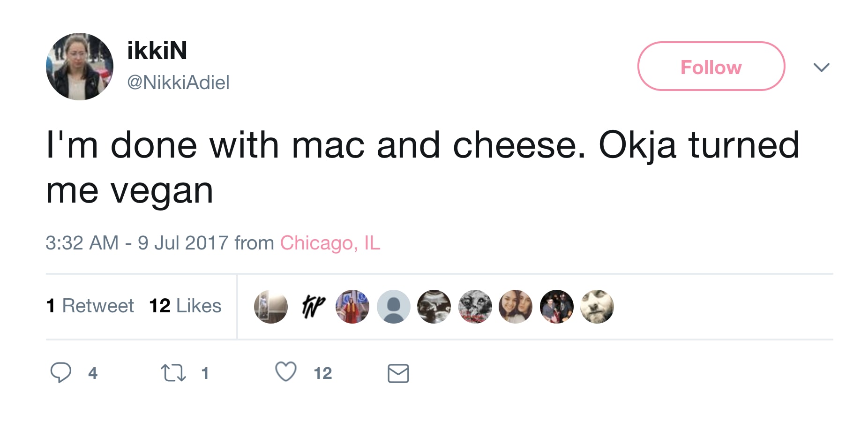Viewport: 868px width, 423px height.
Task: Click the tweet timestamp 3:32 AM - 9 Jul 2017
Action: (137, 243)
